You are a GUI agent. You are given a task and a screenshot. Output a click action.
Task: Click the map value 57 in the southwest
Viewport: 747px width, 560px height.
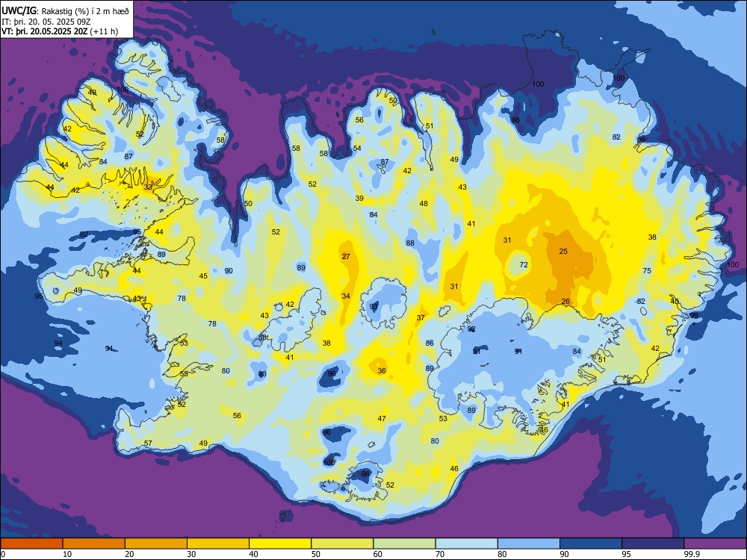point(148,444)
